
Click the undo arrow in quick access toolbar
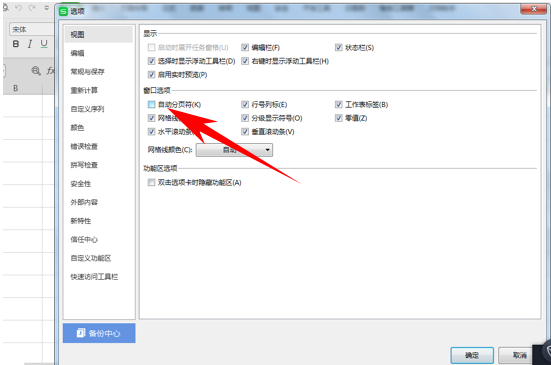[18, 8]
